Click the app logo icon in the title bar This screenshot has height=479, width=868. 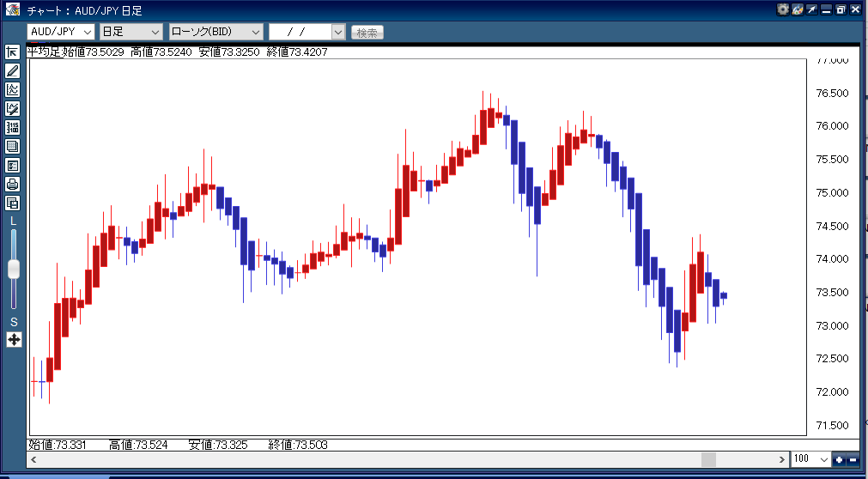13,9
